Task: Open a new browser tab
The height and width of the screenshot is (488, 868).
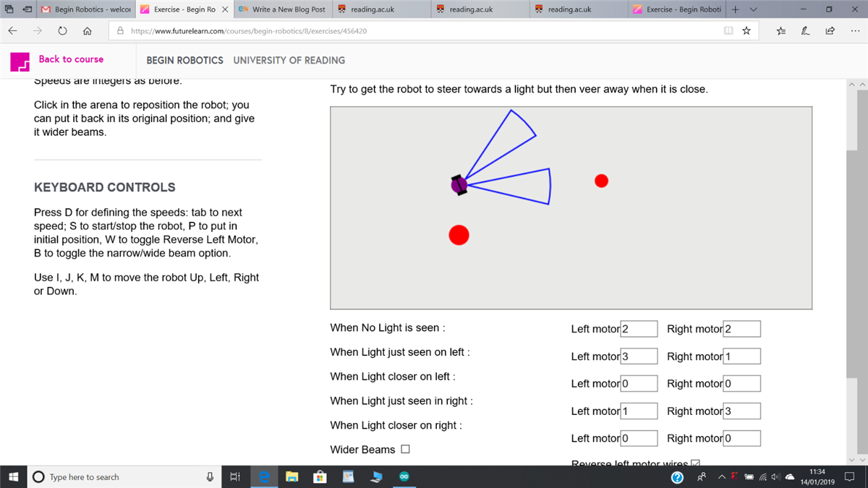Action: click(735, 9)
